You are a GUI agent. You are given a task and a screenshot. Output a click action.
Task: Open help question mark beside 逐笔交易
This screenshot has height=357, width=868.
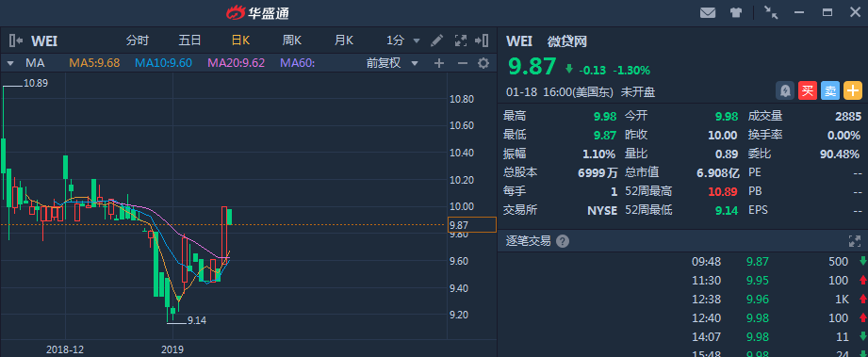pos(563,241)
